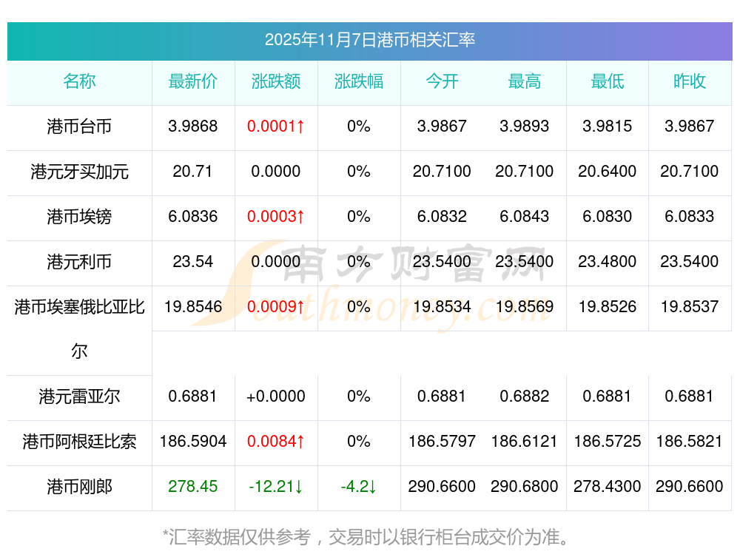The image size is (740, 560).
Task: Click the 涨跌额 column header
Action: click(x=276, y=81)
